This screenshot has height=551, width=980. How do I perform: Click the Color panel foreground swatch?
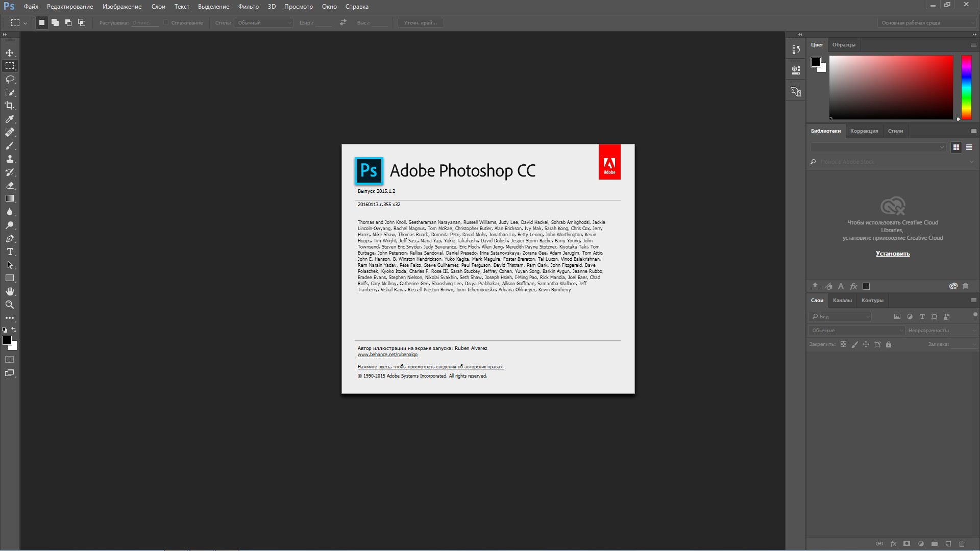coord(816,62)
